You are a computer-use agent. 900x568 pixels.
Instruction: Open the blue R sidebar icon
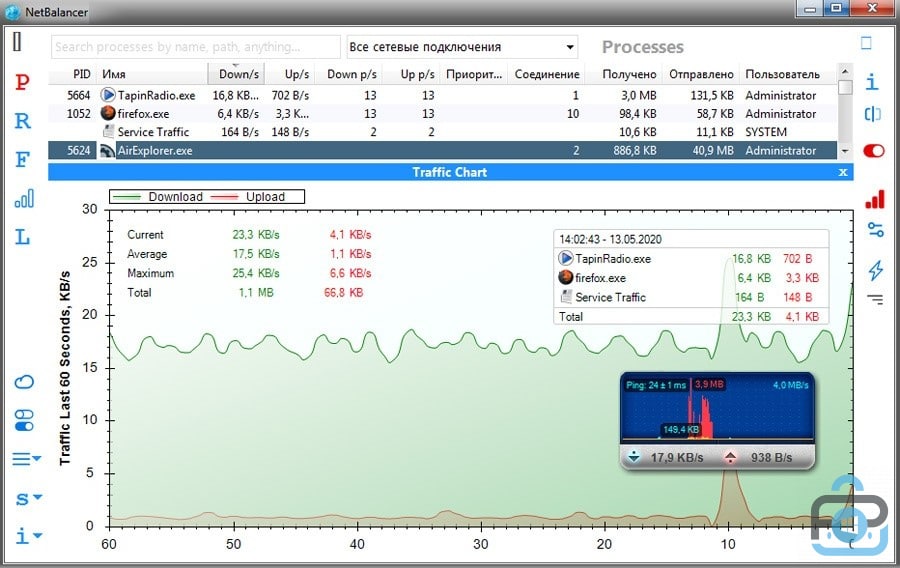tap(22, 120)
